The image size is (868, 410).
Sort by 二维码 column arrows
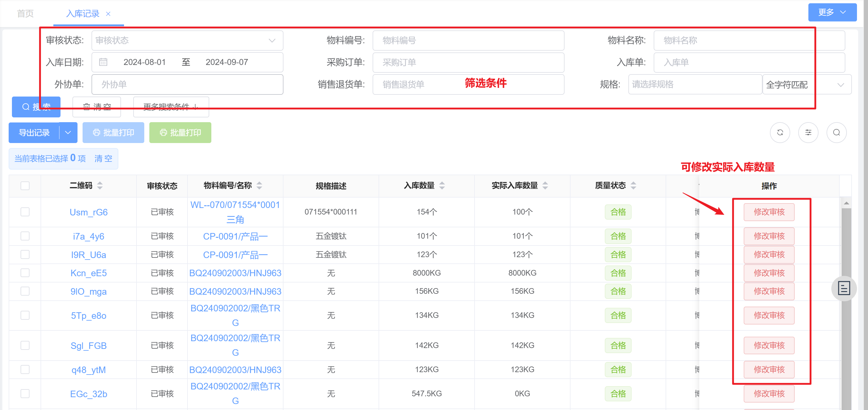(100, 185)
